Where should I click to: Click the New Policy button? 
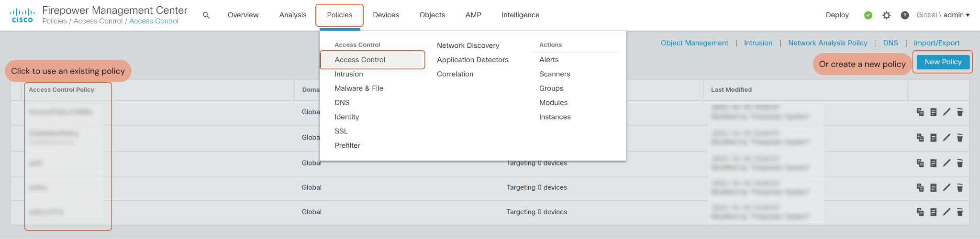(x=943, y=62)
